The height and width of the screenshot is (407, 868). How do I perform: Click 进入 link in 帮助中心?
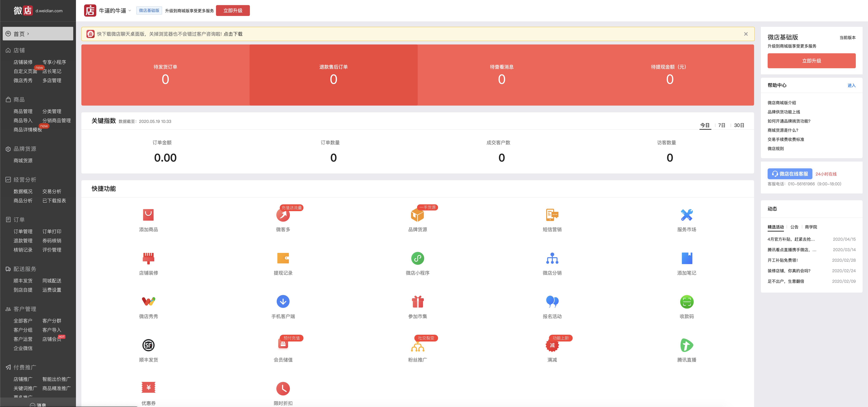click(851, 85)
